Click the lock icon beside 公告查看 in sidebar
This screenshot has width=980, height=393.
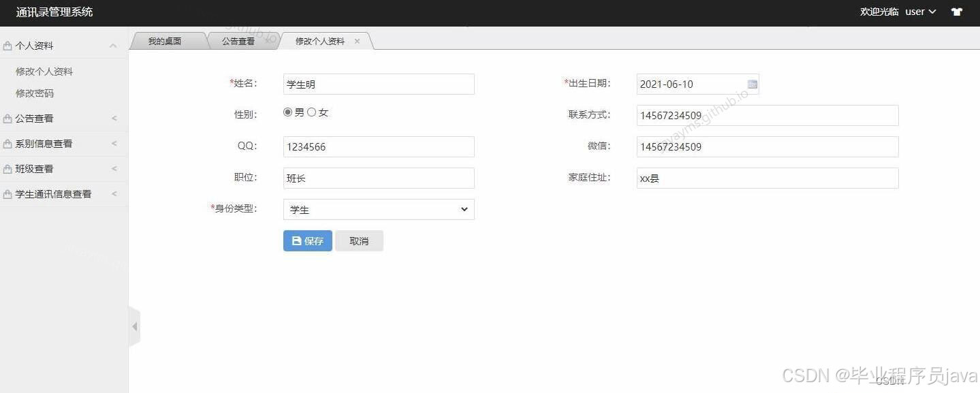point(7,119)
